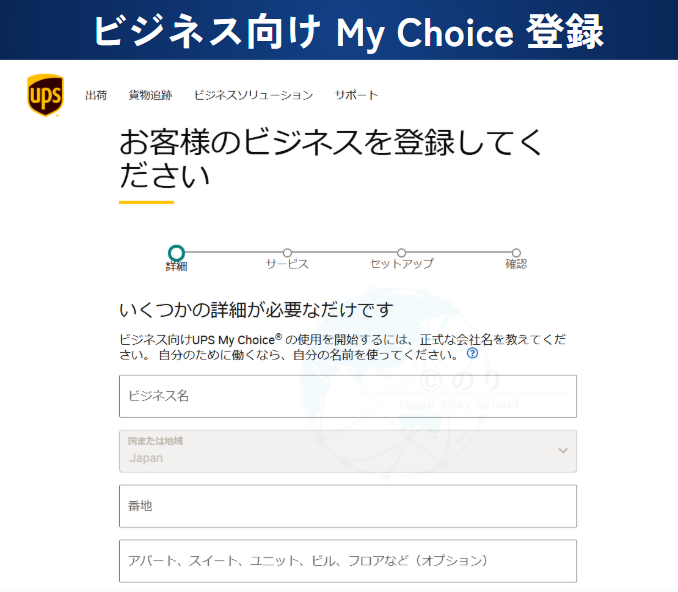
Task: Click the セットアップ step label
Action: point(401,264)
